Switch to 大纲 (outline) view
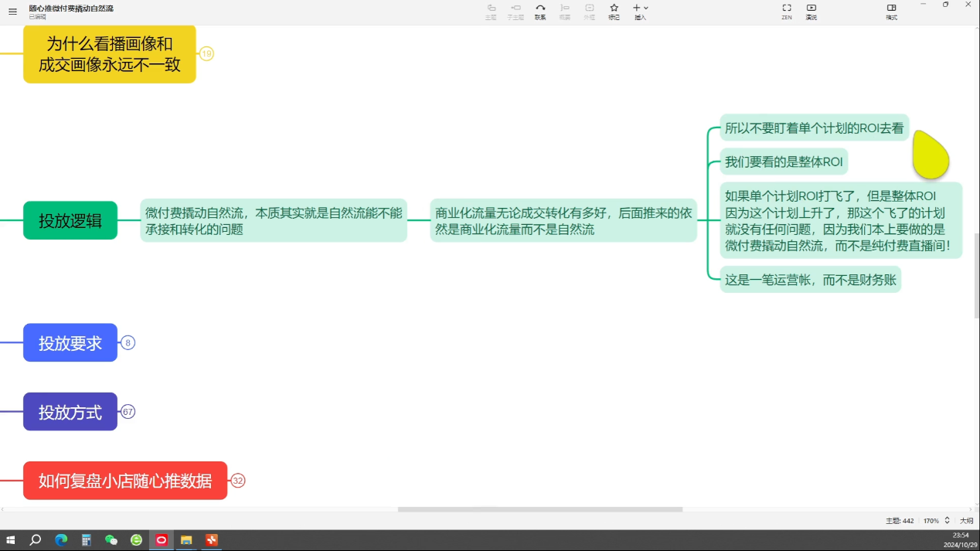This screenshot has width=980, height=551. coord(966,521)
